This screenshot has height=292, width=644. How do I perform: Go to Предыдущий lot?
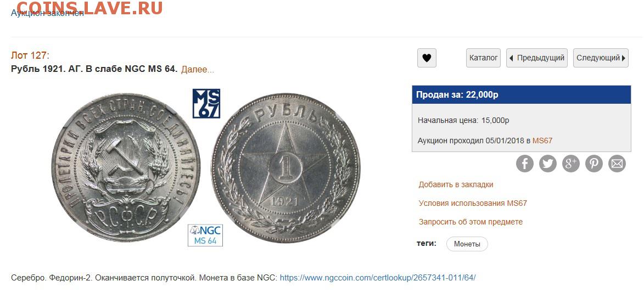coord(537,58)
